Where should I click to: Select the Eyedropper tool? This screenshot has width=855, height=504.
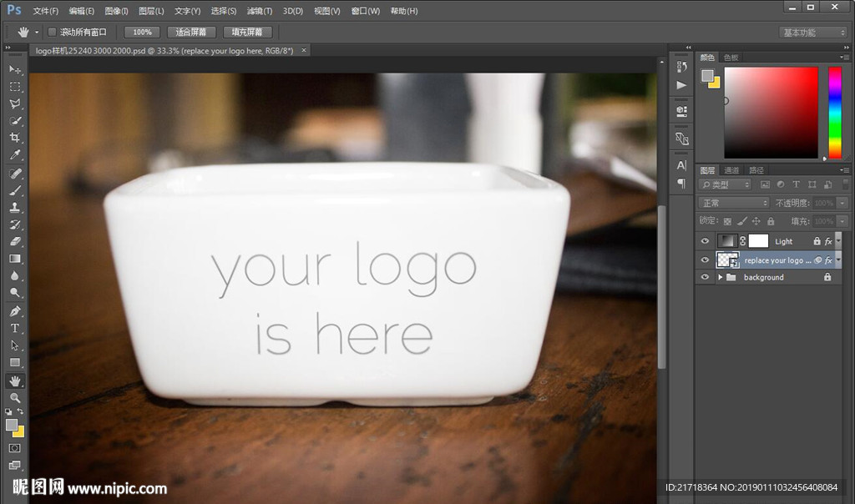click(x=15, y=155)
